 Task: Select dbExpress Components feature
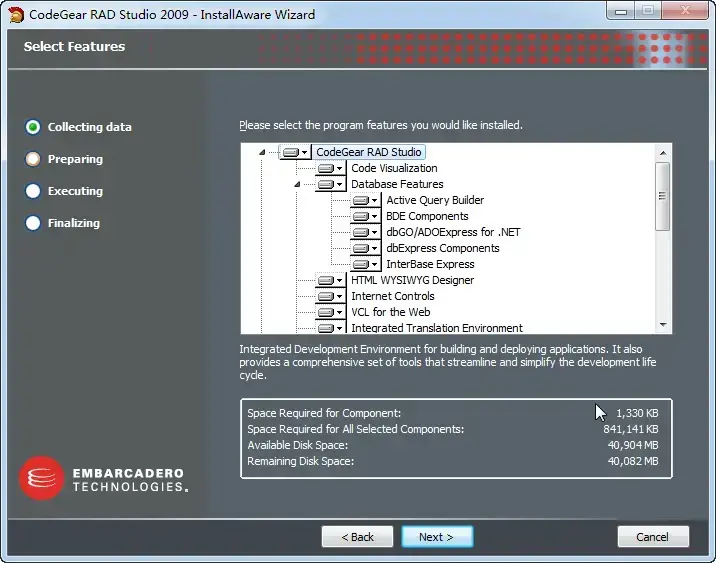pyautogui.click(x=442, y=248)
